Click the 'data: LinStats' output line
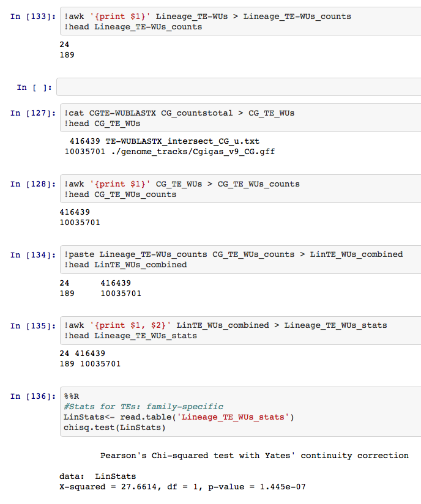Image resolution: width=421 pixels, height=504 pixels. [x=97, y=476]
